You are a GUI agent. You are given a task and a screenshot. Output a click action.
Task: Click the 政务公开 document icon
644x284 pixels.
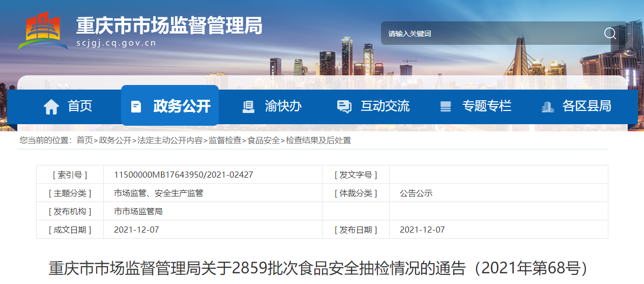[136, 106]
